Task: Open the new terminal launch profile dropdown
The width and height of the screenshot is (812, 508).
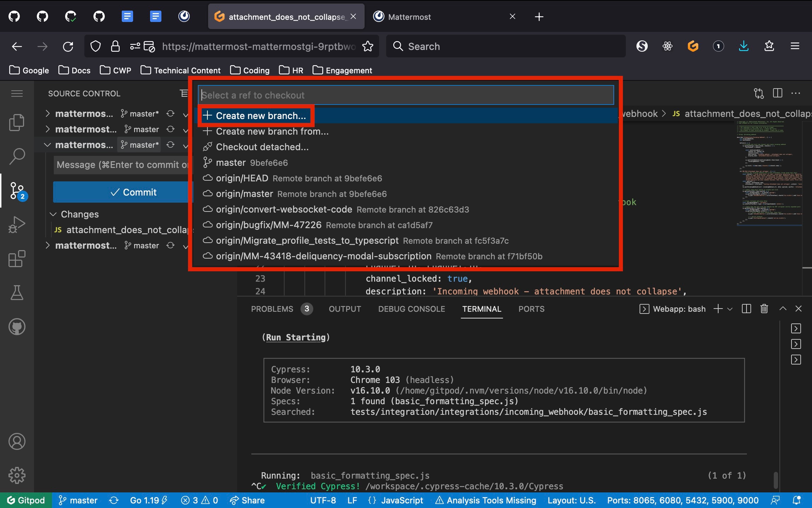Action: (730, 309)
